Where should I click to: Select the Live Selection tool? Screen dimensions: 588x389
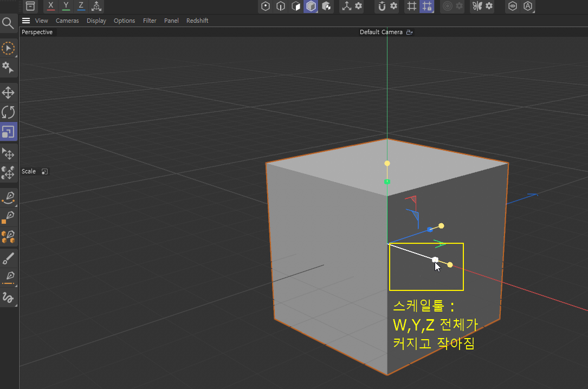[8, 48]
